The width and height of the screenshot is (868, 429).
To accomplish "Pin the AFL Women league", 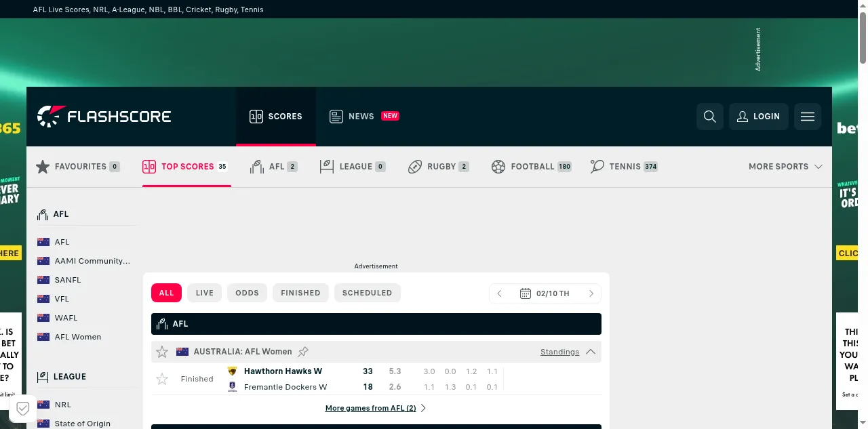I will 303,352.
